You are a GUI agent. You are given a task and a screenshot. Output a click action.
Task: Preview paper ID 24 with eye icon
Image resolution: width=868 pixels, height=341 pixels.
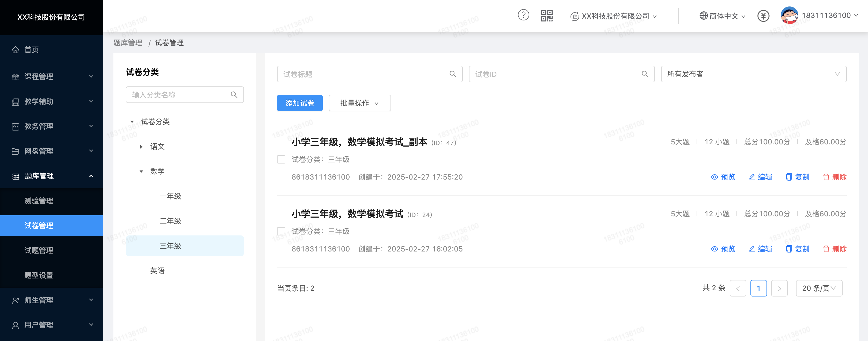pyautogui.click(x=714, y=249)
